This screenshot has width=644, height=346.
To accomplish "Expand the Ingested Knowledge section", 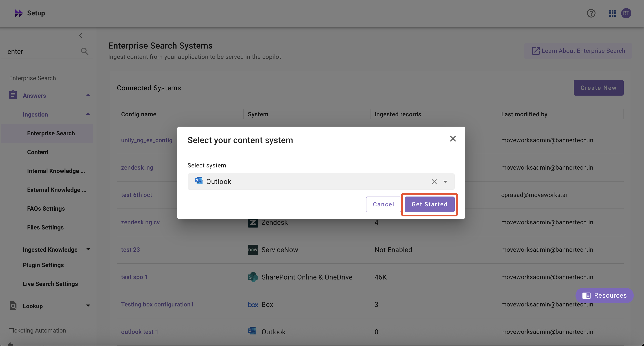I will click(88, 249).
